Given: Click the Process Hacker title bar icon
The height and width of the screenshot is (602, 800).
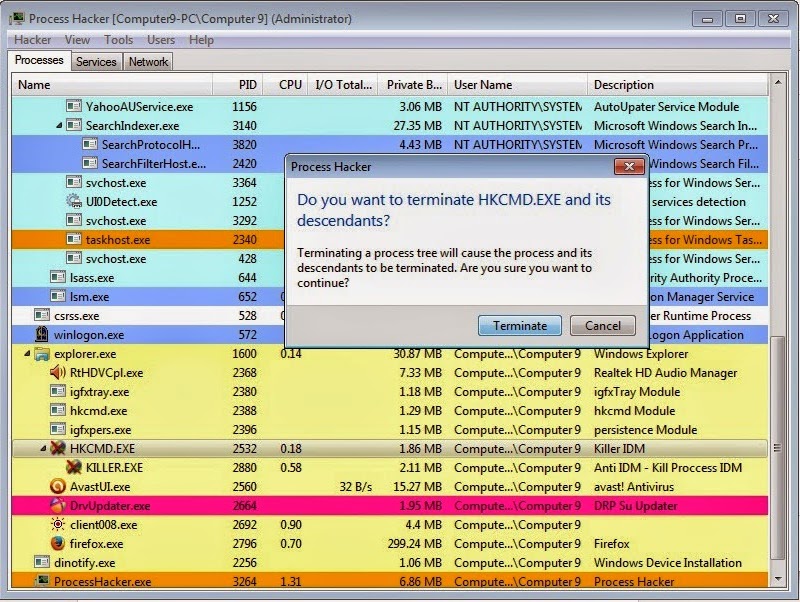Looking at the screenshot, I should point(17,18).
